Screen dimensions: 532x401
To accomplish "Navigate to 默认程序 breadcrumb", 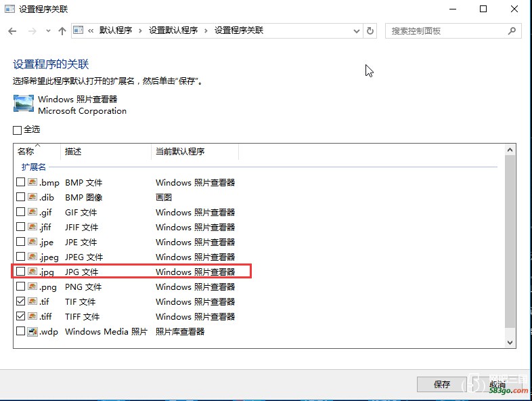I will tap(116, 30).
